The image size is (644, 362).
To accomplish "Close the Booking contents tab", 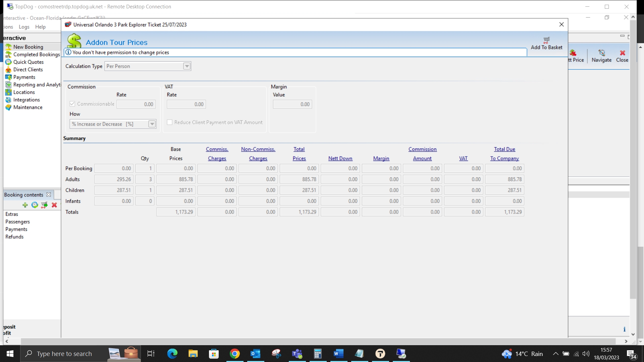I will coord(49,195).
